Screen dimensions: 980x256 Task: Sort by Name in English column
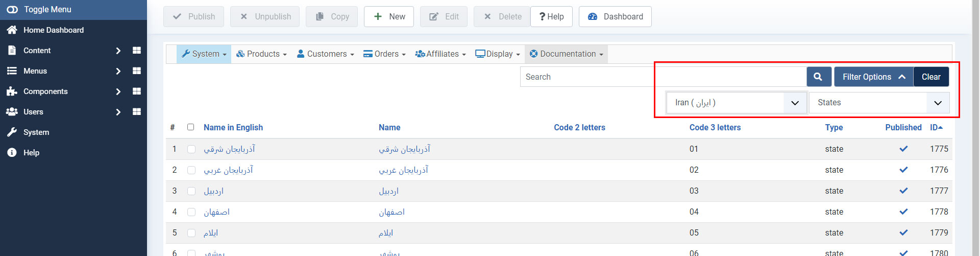[x=233, y=128]
